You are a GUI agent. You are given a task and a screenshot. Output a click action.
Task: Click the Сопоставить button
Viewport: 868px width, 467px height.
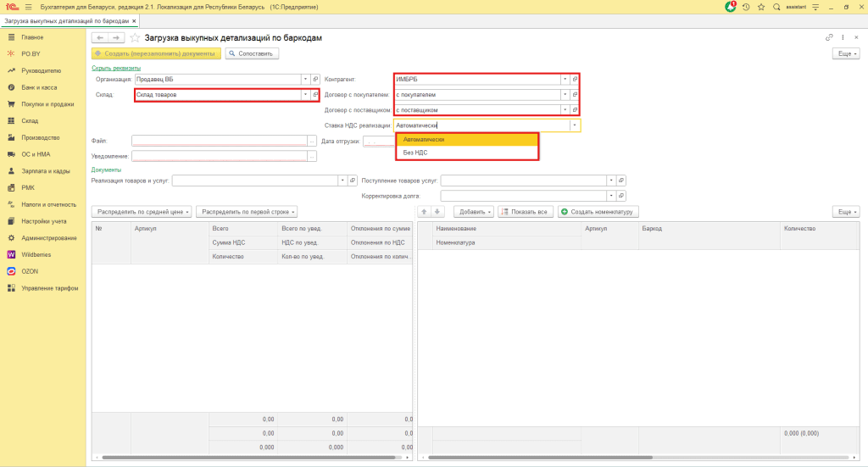coord(252,53)
